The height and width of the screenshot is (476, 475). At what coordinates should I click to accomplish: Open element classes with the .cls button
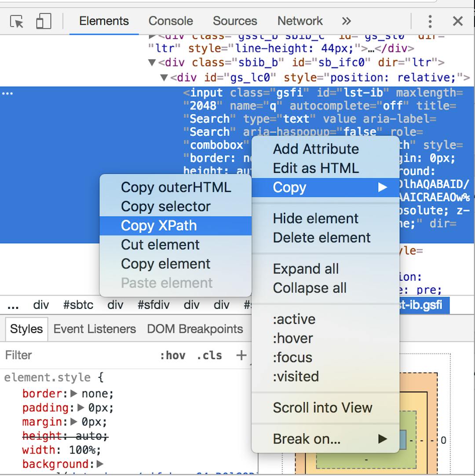coord(209,355)
